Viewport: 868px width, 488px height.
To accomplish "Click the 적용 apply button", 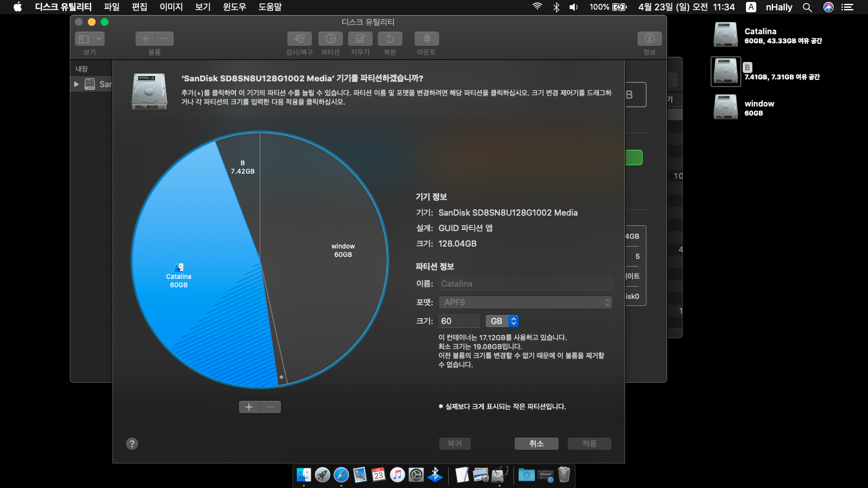I will point(589,443).
